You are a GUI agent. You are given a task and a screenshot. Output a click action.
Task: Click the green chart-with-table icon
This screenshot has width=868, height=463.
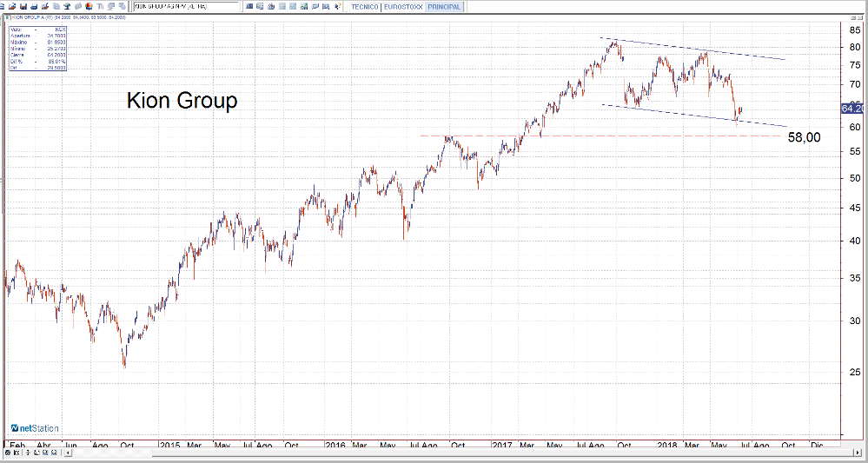[303, 7]
